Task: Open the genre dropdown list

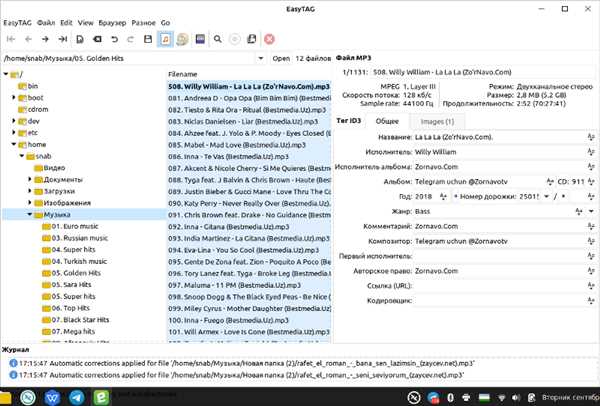Action: 592,211
